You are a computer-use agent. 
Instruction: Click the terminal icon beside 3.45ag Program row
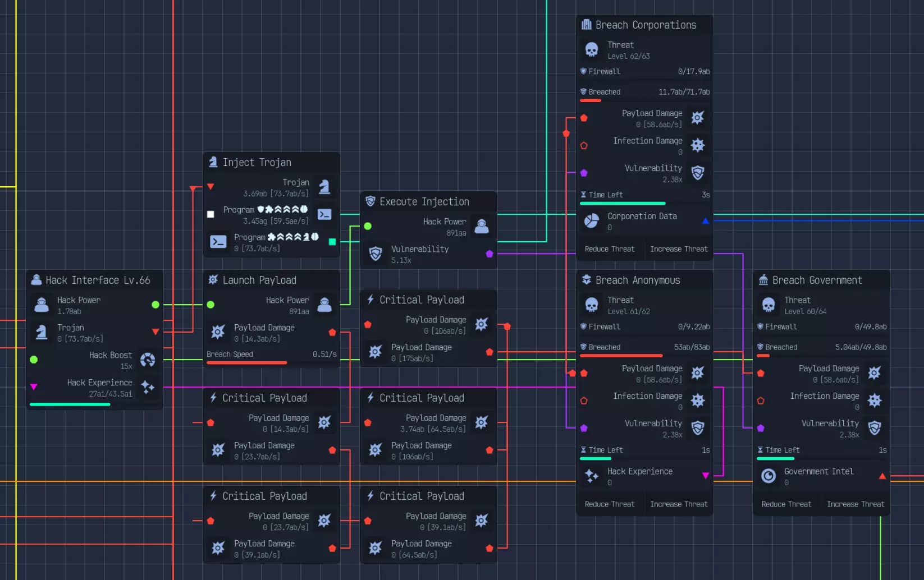(x=324, y=215)
